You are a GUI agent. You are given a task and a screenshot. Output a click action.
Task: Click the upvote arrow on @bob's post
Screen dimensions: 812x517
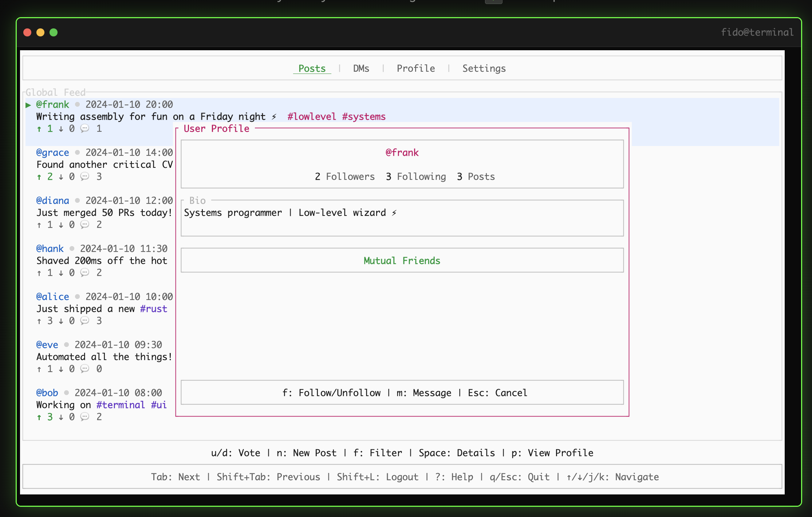pyautogui.click(x=39, y=417)
